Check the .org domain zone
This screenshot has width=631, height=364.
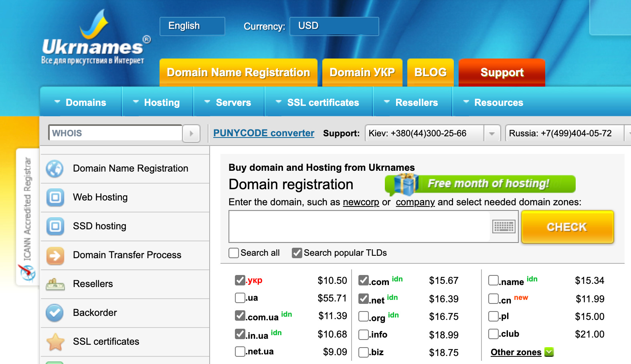364,316
